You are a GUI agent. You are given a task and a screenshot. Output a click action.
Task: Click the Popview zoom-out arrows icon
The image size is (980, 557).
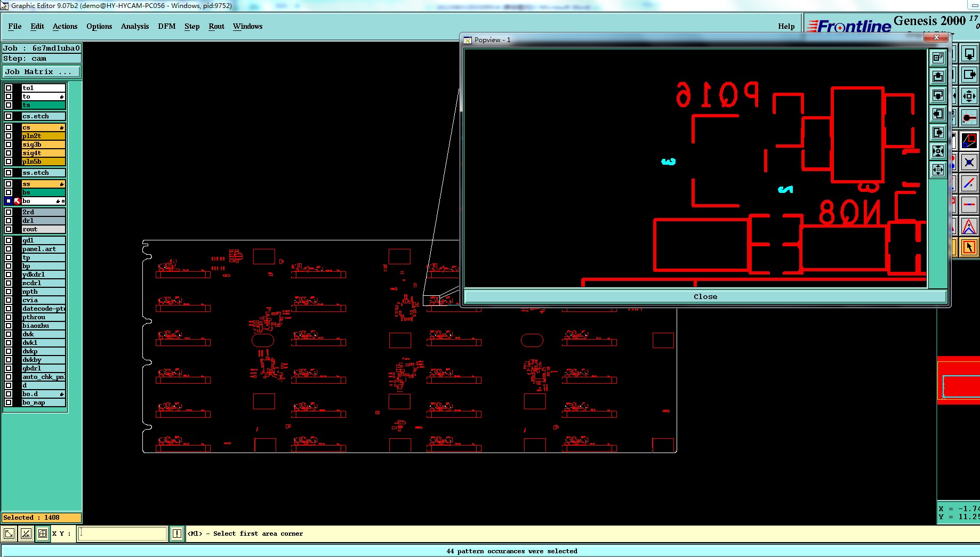[938, 169]
